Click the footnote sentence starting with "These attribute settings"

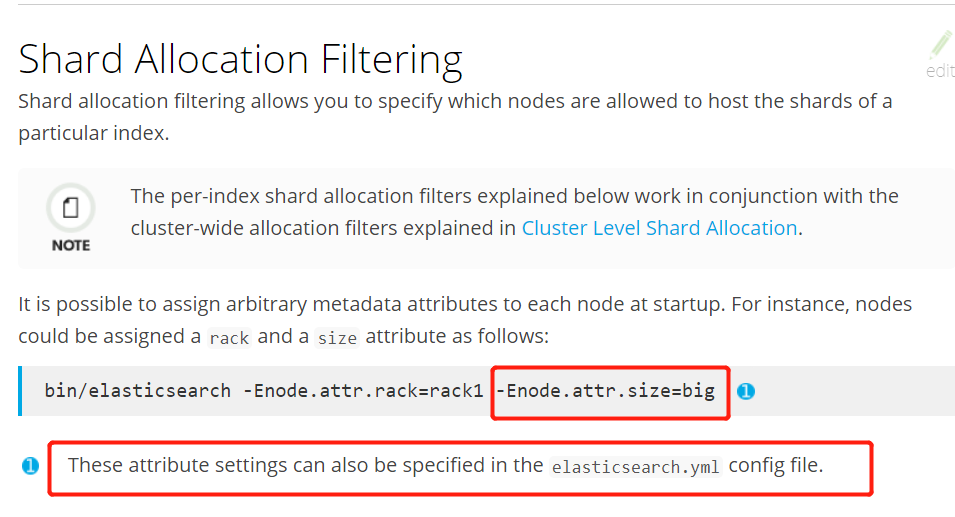click(x=445, y=466)
